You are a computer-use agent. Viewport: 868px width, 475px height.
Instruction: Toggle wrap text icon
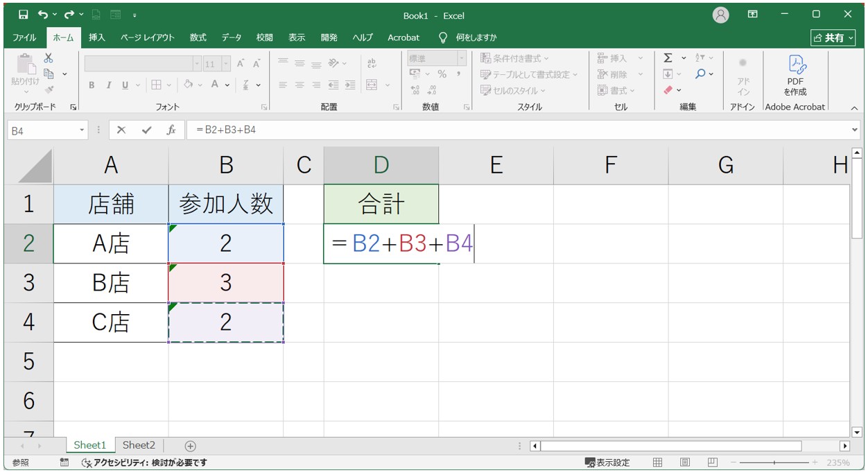[372, 63]
